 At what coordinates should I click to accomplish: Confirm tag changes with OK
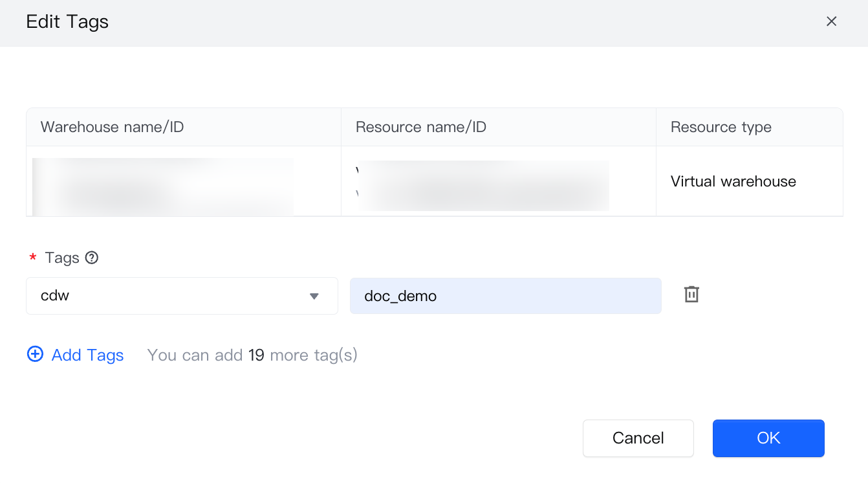(x=768, y=438)
